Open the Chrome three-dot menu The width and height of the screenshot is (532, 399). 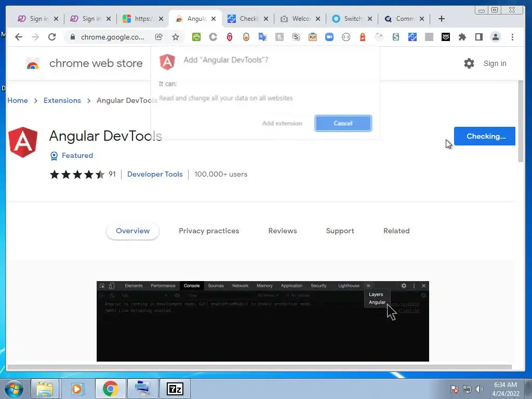click(x=512, y=37)
